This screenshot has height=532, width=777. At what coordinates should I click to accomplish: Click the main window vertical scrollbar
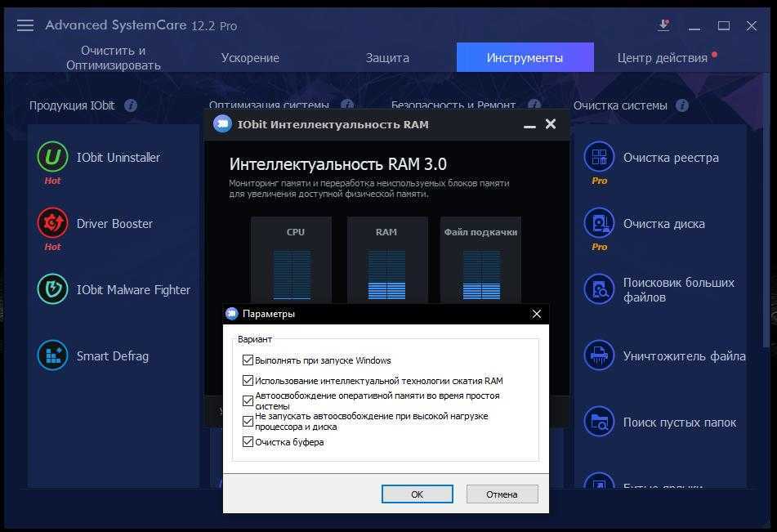click(766, 208)
